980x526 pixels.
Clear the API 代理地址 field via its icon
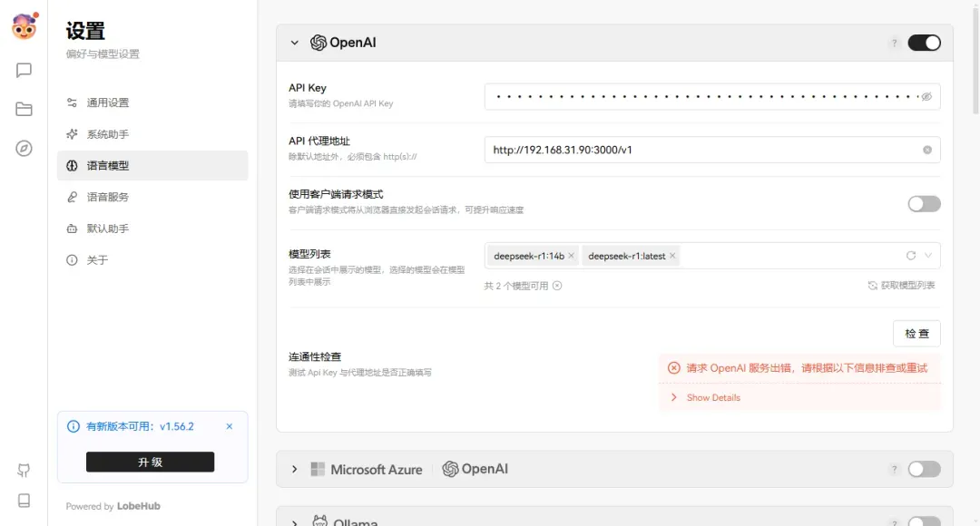[927, 149]
